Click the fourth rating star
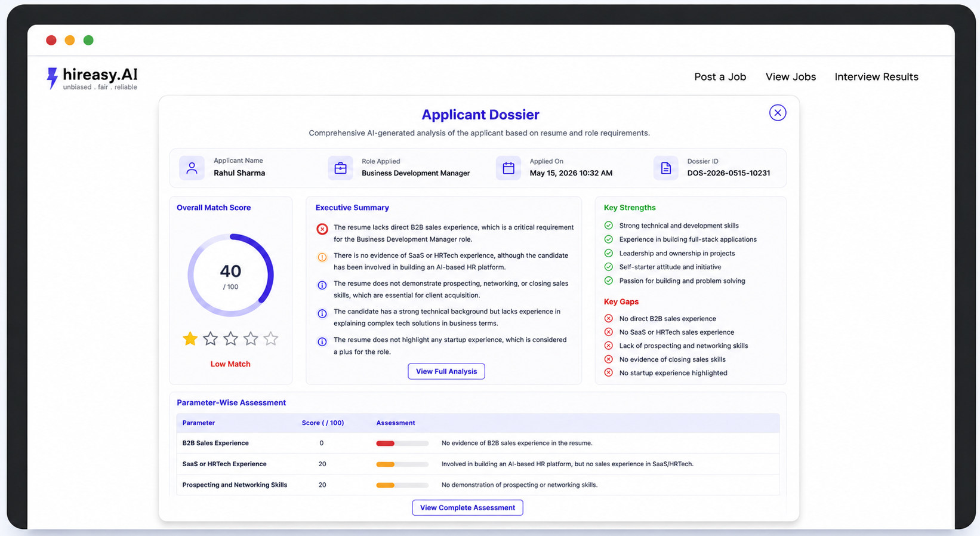Screen dimensions: 980x536 (x=251, y=339)
